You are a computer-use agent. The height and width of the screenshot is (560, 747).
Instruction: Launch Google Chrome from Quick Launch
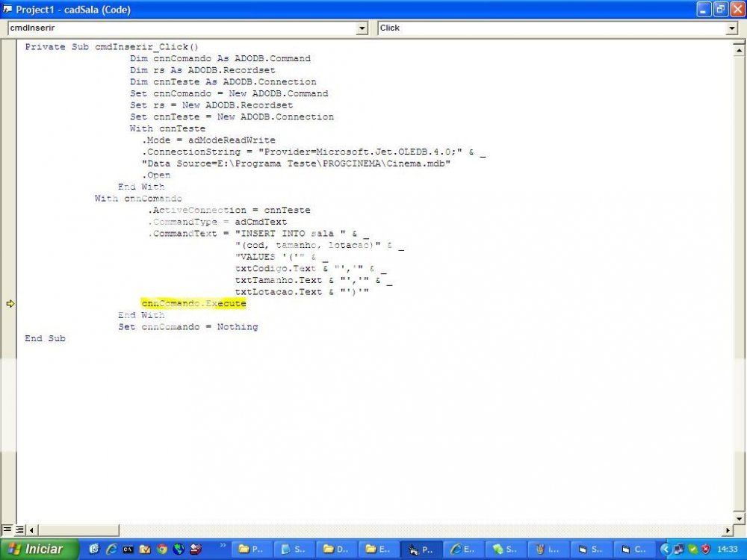tap(162, 549)
